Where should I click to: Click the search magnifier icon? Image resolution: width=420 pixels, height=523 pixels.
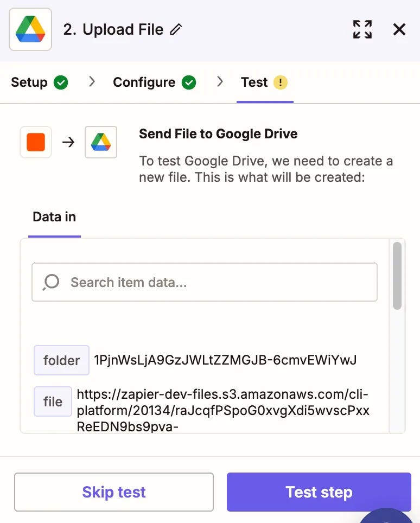coord(51,282)
